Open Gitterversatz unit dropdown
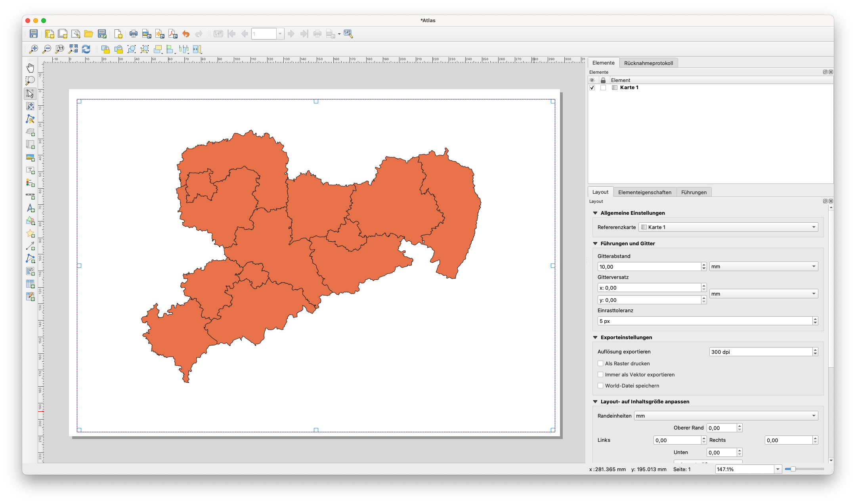Image resolution: width=856 pixels, height=504 pixels. click(x=764, y=294)
